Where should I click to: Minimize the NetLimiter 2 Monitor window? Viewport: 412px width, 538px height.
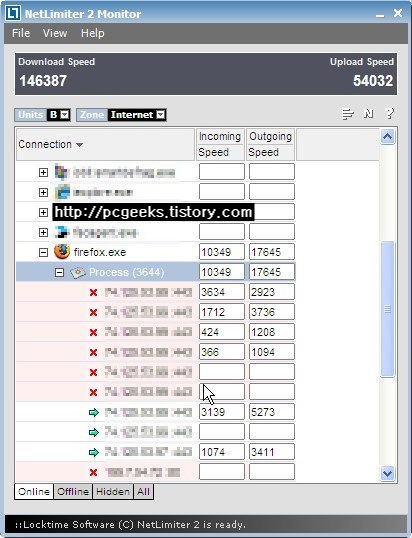tap(380, 14)
